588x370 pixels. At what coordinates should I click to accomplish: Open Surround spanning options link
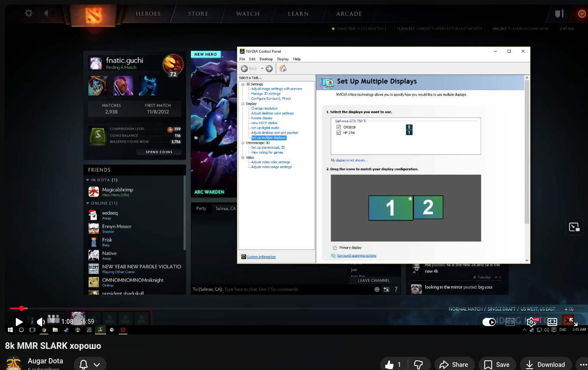pos(357,256)
